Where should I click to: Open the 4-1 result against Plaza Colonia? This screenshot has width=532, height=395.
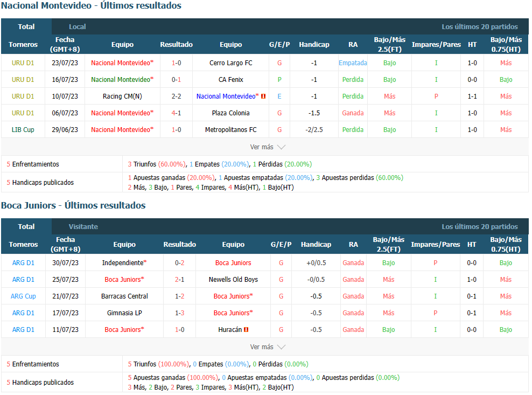(176, 113)
